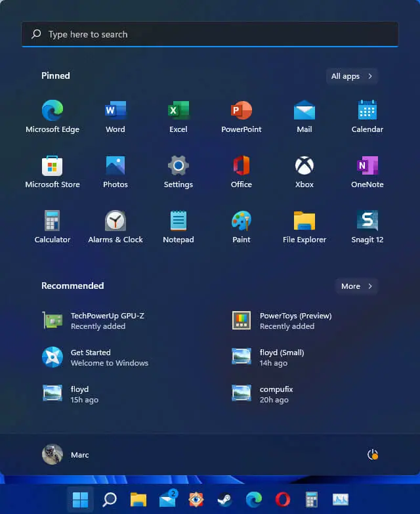
Task: Open File Explorer on the taskbar
Action: [x=138, y=500]
